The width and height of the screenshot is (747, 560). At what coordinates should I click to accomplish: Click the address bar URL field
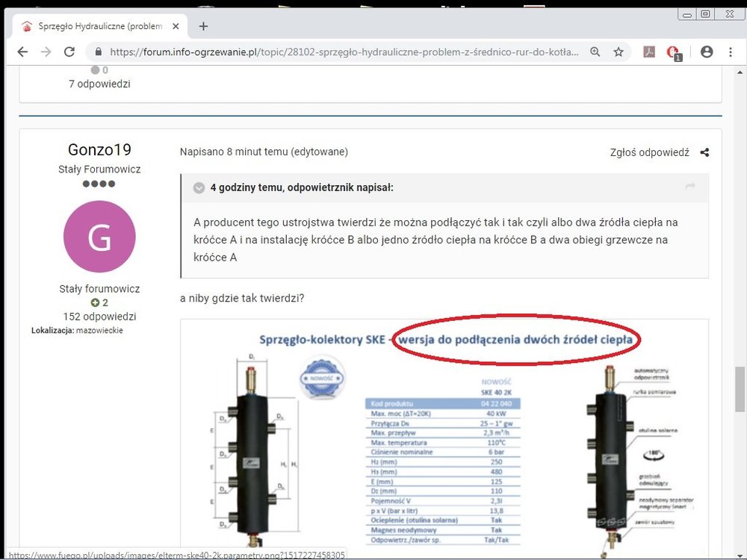(344, 52)
